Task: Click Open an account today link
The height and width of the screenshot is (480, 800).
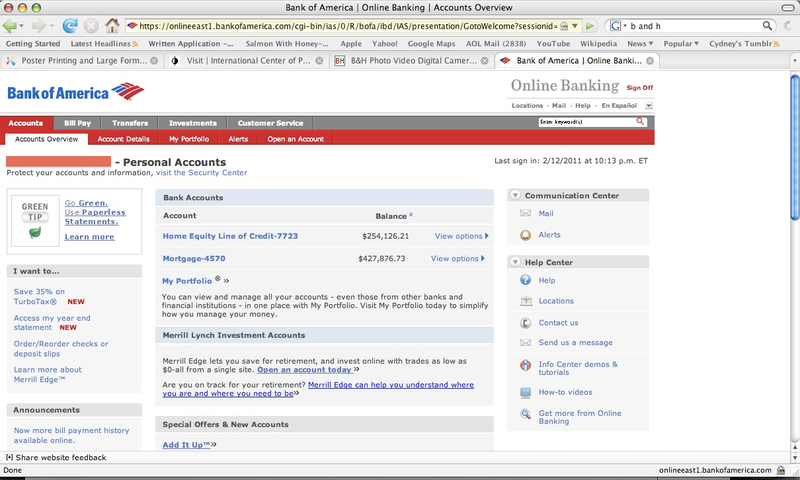Action: [305, 370]
